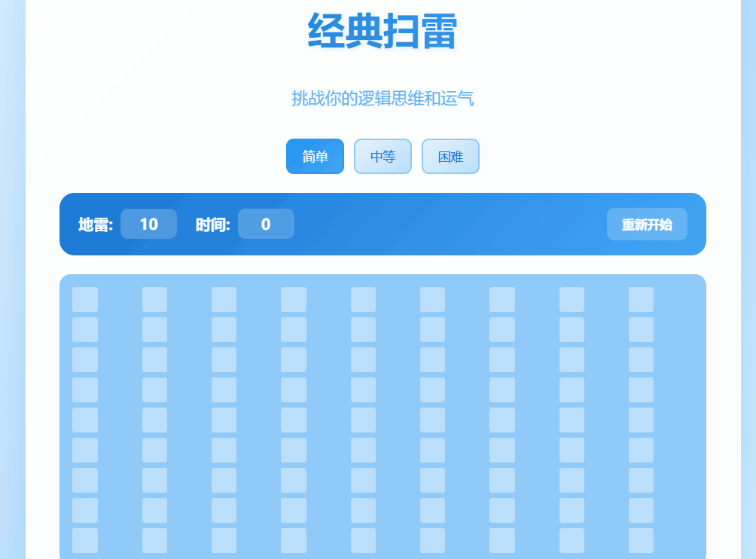Reveal the cell in row 8, column 6

coord(432,510)
